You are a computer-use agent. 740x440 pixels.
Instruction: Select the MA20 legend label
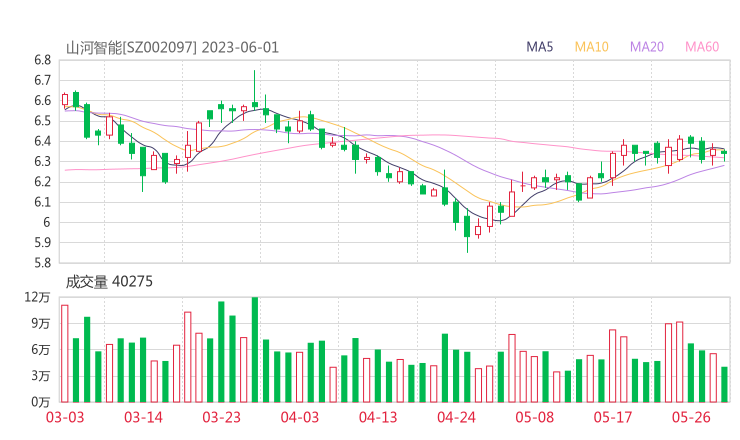click(x=647, y=47)
